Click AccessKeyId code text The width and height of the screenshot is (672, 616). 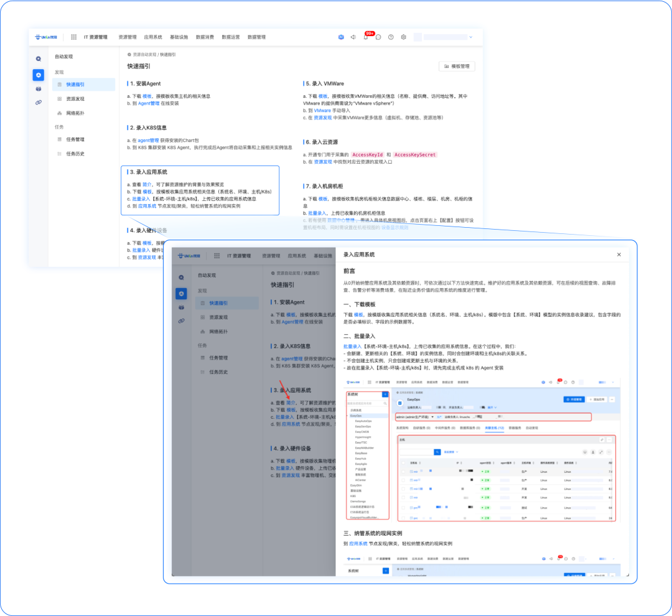coord(367,155)
